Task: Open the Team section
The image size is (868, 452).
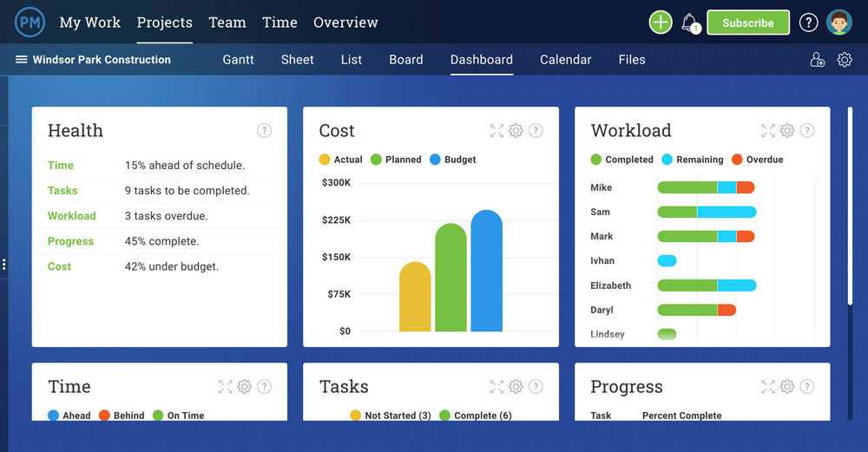Action: pyautogui.click(x=227, y=23)
